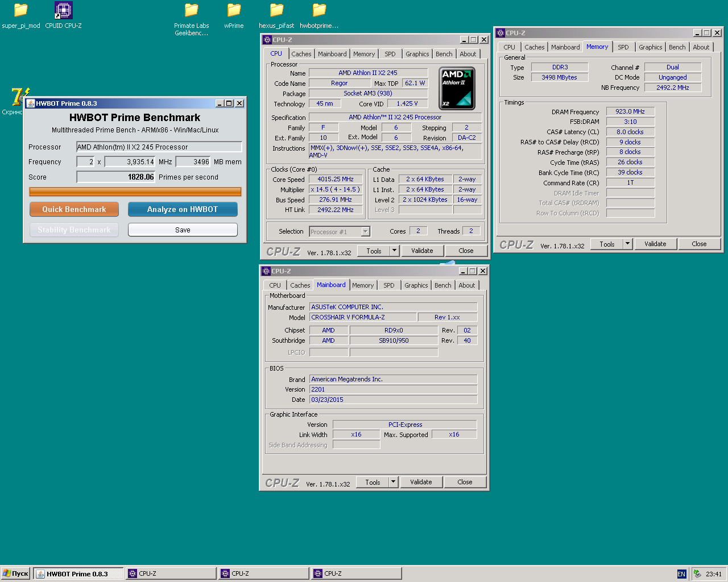Viewport: 728px width, 582px height.
Task: Open the wPrime desktop folder
Action: [x=234, y=15]
